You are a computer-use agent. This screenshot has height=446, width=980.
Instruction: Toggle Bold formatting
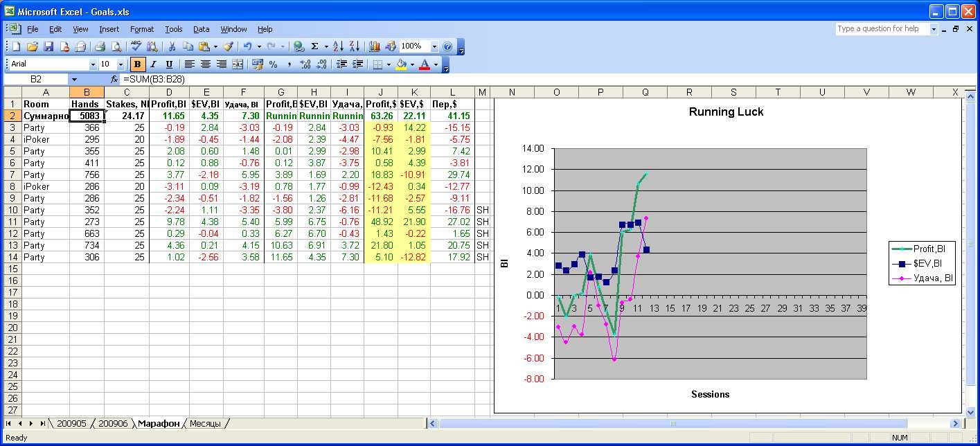click(137, 64)
